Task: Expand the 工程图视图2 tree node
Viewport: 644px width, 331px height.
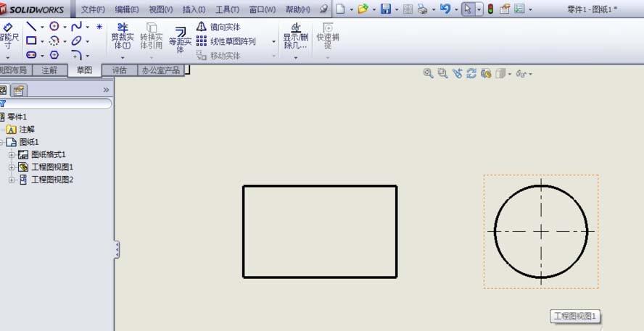Action: (12, 180)
